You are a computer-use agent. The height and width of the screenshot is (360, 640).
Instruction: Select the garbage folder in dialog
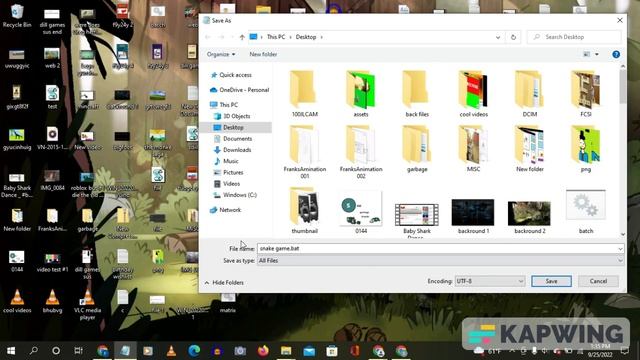click(417, 149)
